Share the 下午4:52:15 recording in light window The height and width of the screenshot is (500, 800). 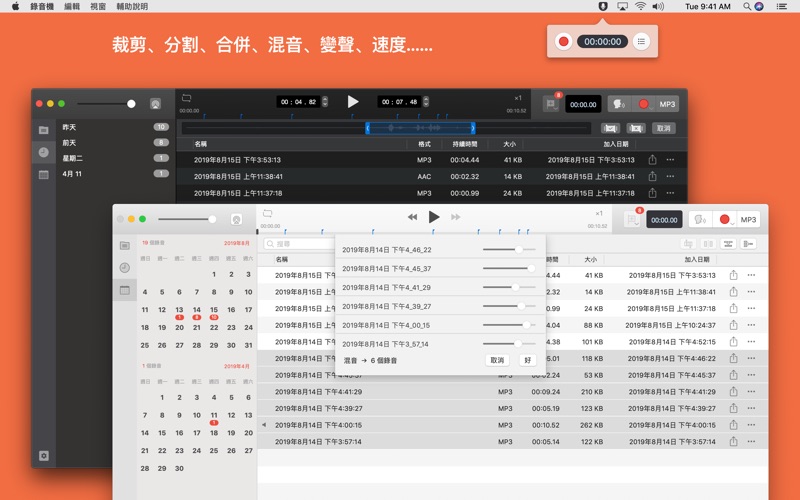[733, 342]
